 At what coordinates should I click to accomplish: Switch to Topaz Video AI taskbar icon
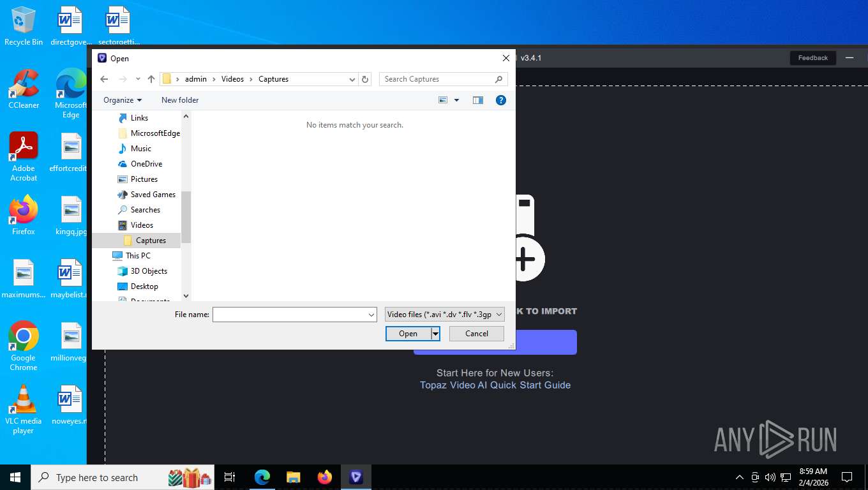pyautogui.click(x=356, y=477)
